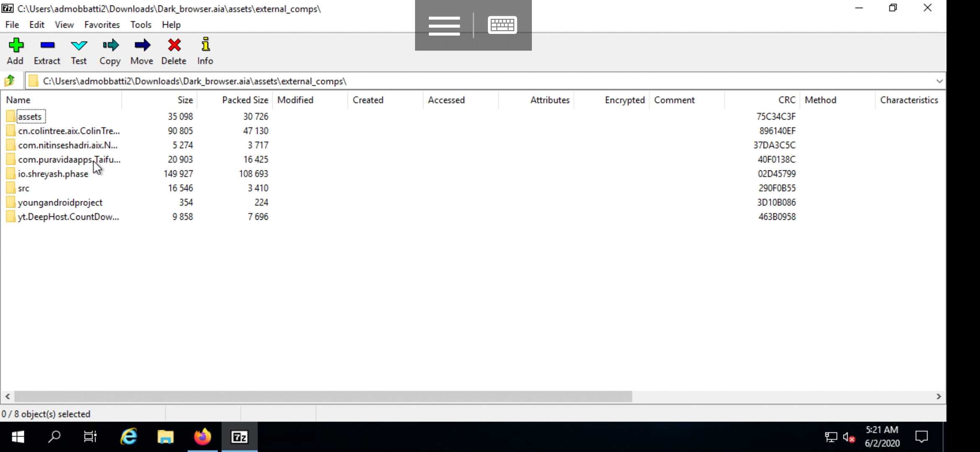Click the CRC value 37DA3C5C
The width and height of the screenshot is (980, 452).
tap(774, 145)
